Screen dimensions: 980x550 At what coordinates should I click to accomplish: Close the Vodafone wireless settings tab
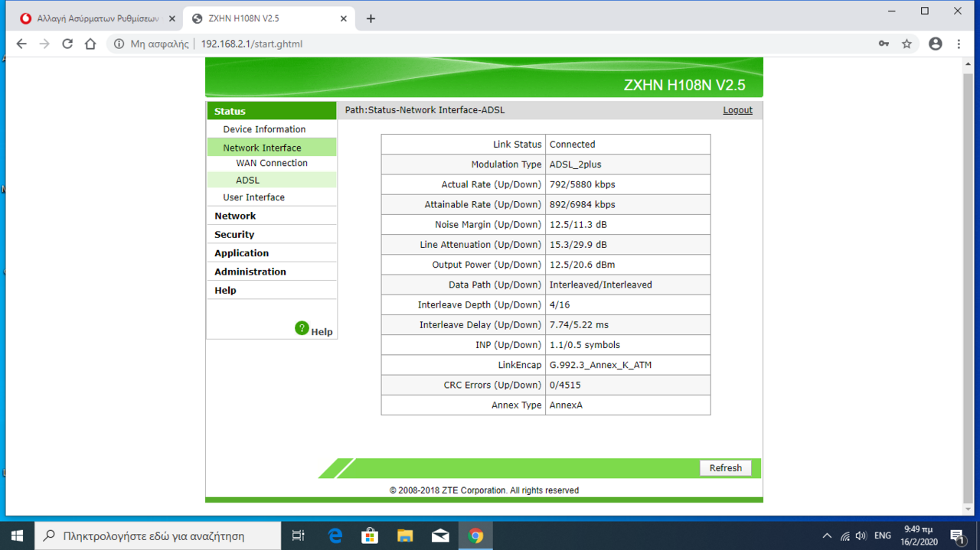171,18
